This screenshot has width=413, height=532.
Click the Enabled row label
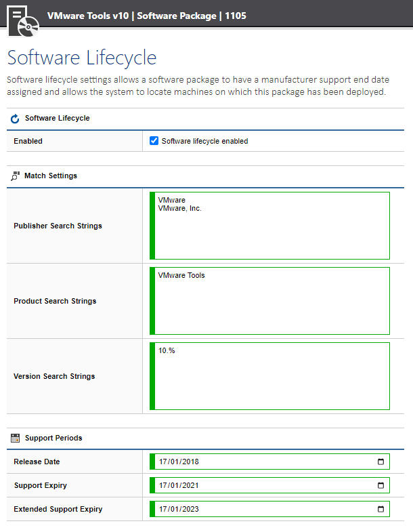[28, 142]
